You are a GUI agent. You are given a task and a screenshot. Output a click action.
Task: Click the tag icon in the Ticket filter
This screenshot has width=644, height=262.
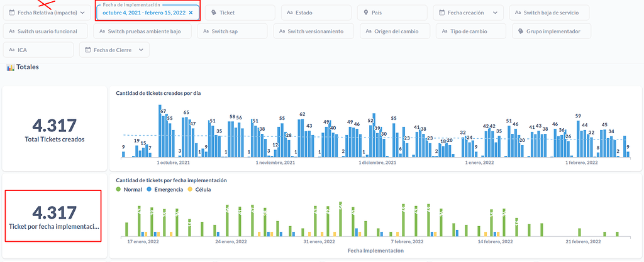click(214, 13)
